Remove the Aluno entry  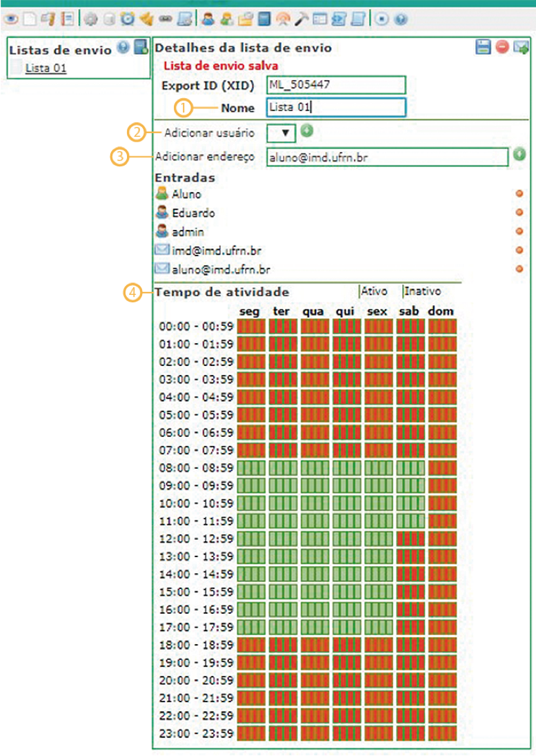(x=519, y=193)
